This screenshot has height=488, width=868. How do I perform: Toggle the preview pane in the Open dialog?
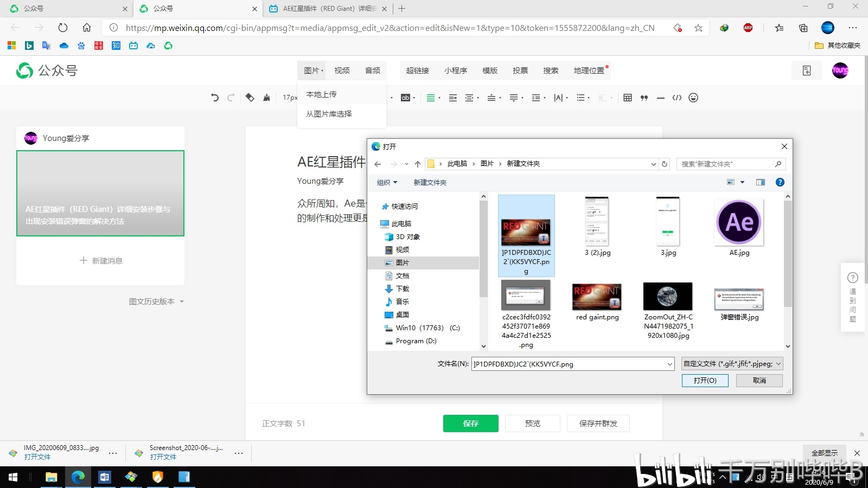[760, 182]
